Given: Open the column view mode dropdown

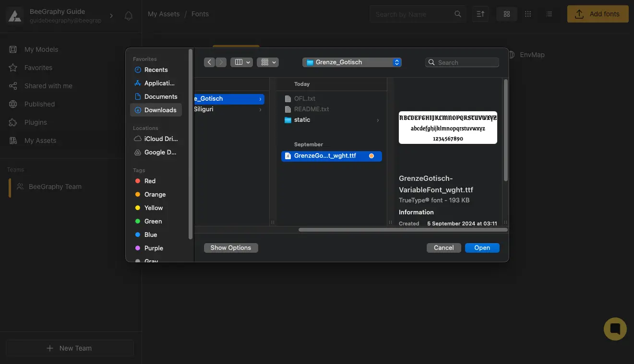Looking at the screenshot, I should (x=241, y=62).
